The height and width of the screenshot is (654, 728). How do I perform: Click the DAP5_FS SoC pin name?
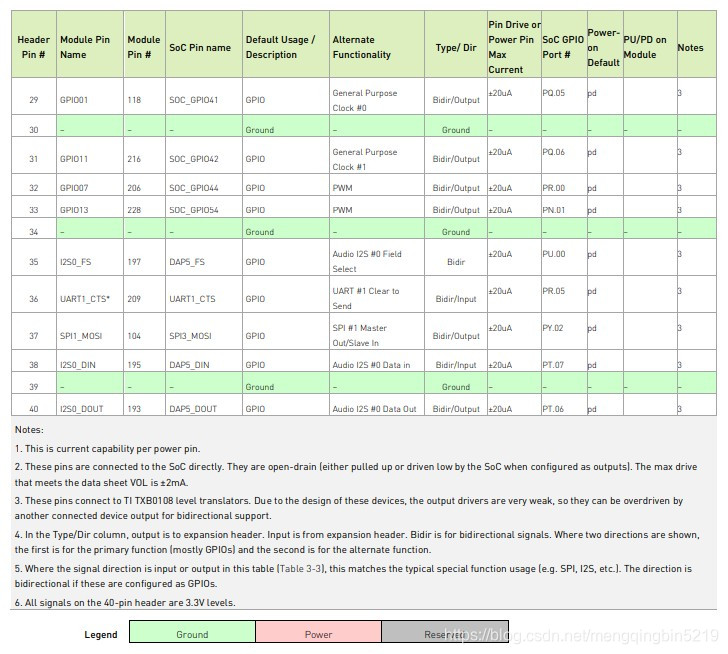pyautogui.click(x=187, y=262)
